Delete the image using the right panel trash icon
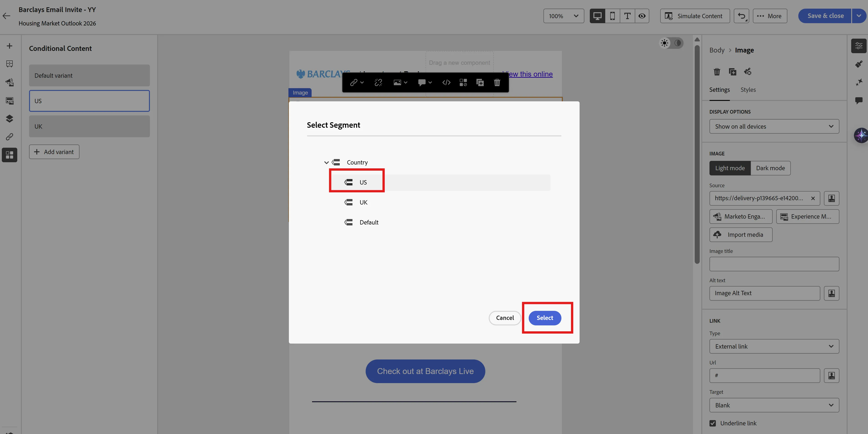The height and width of the screenshot is (434, 868). click(x=717, y=72)
